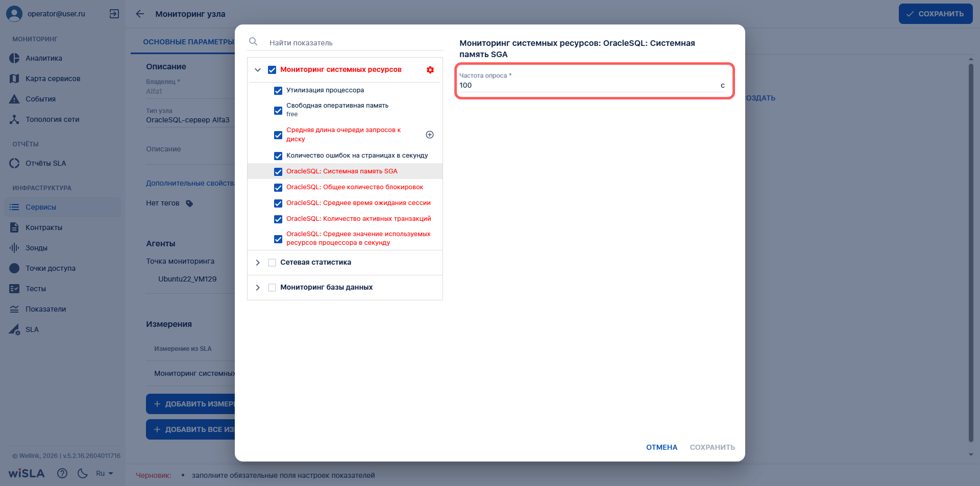Collapse the Мониторинг системных ресурсов group
The width and height of the screenshot is (980, 486).
258,70
